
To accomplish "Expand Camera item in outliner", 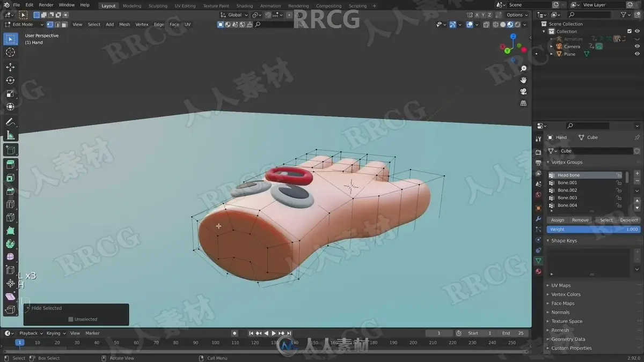I will pos(552,46).
